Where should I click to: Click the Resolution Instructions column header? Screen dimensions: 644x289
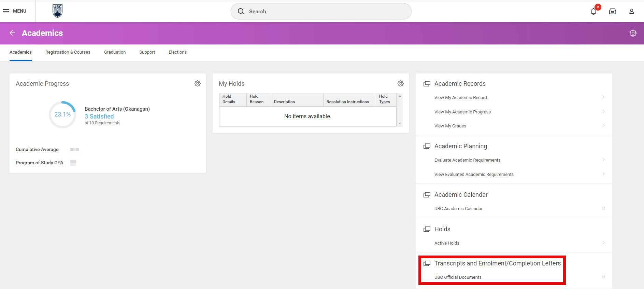(349, 99)
